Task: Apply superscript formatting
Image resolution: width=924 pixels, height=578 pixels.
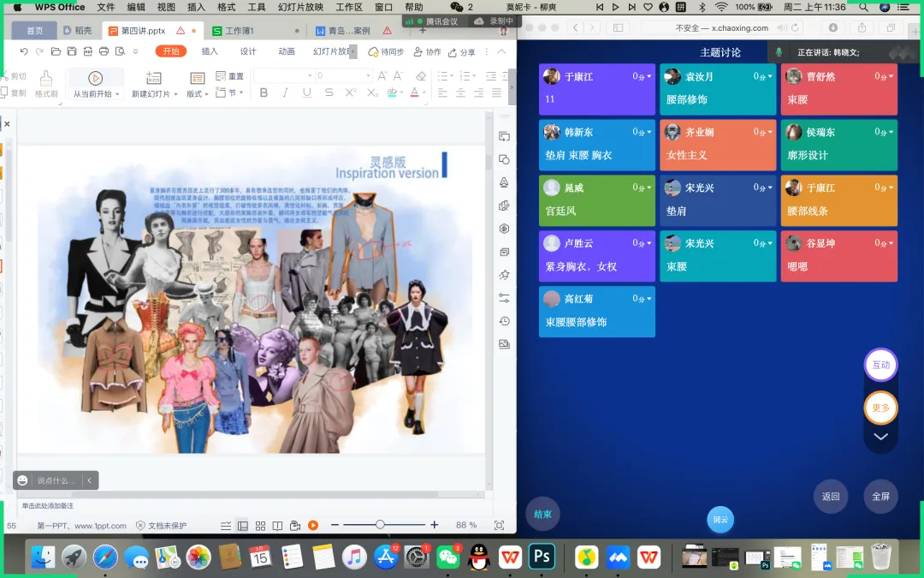Action: pyautogui.click(x=351, y=92)
